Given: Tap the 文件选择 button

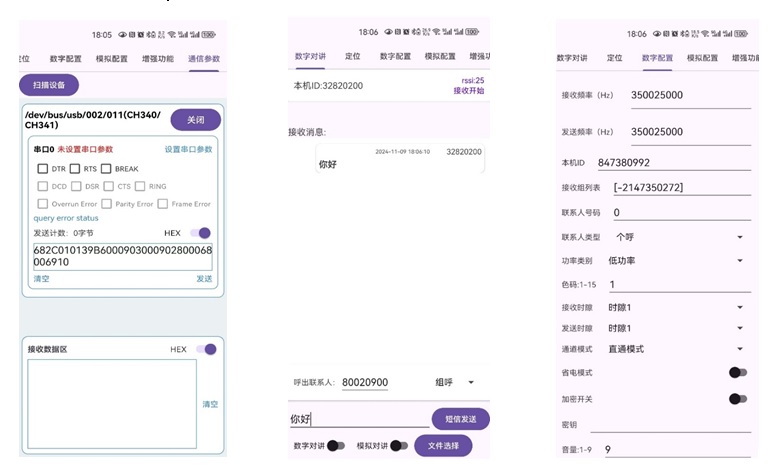Looking at the screenshot, I should [443, 446].
